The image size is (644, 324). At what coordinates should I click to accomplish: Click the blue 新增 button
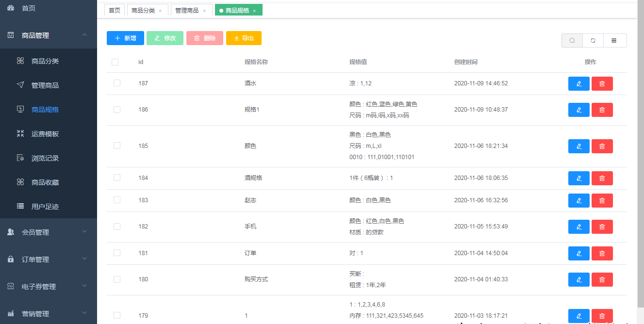click(125, 38)
